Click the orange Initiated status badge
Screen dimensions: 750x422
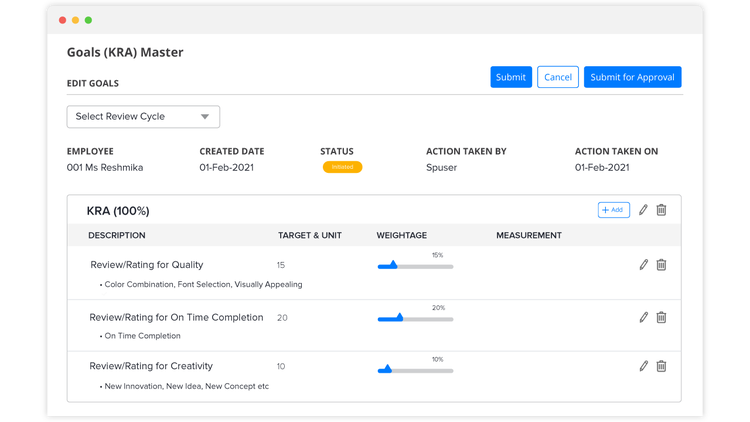[x=342, y=167]
